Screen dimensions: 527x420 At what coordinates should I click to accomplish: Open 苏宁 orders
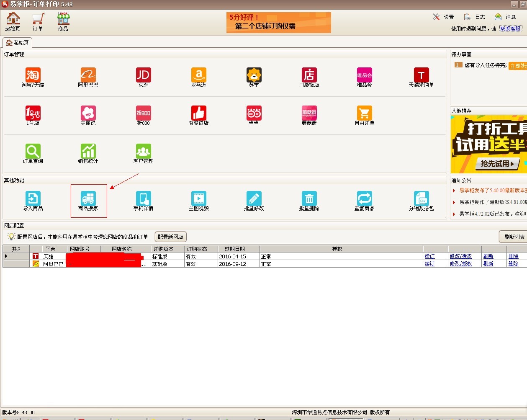click(254, 77)
